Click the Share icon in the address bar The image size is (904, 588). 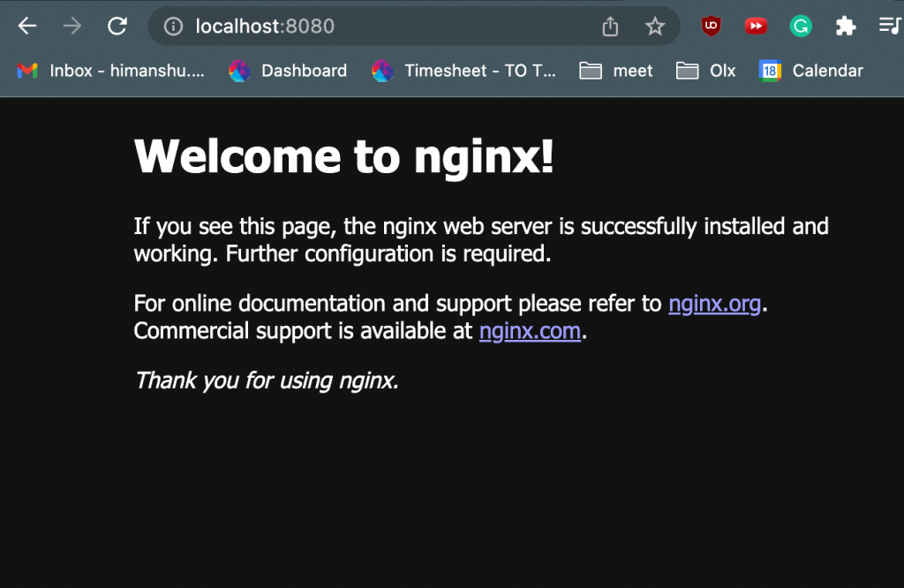pos(609,26)
